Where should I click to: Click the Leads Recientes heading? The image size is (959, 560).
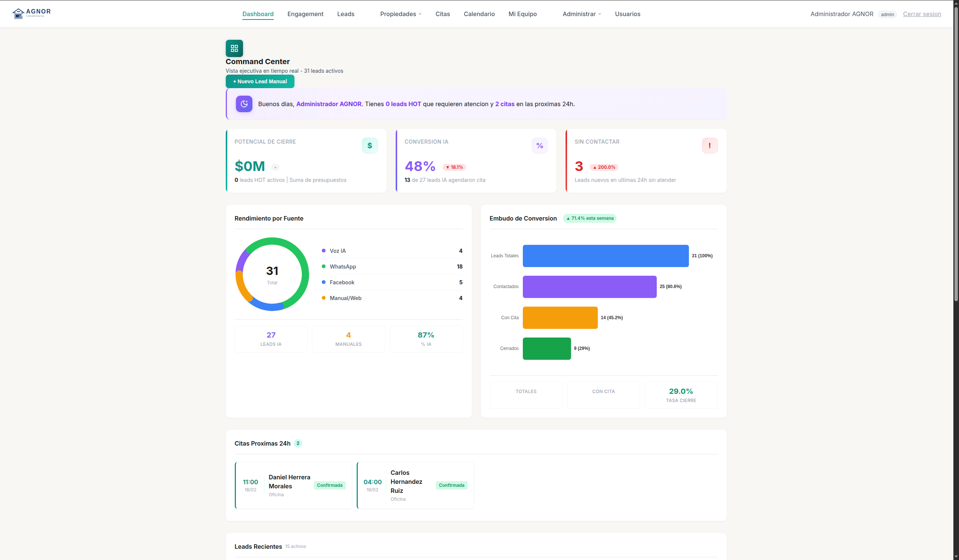[x=258, y=546]
